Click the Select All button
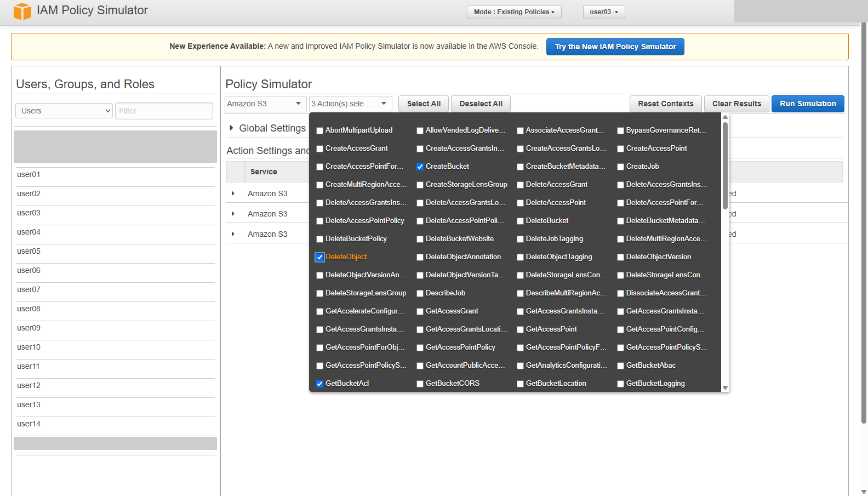Viewport: 868px width, 496px height. coord(424,104)
